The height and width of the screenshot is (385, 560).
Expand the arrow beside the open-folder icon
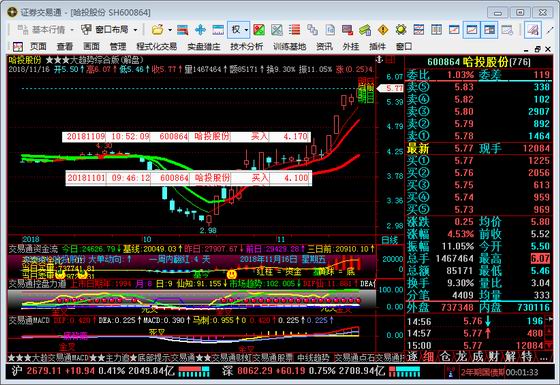(170, 30)
